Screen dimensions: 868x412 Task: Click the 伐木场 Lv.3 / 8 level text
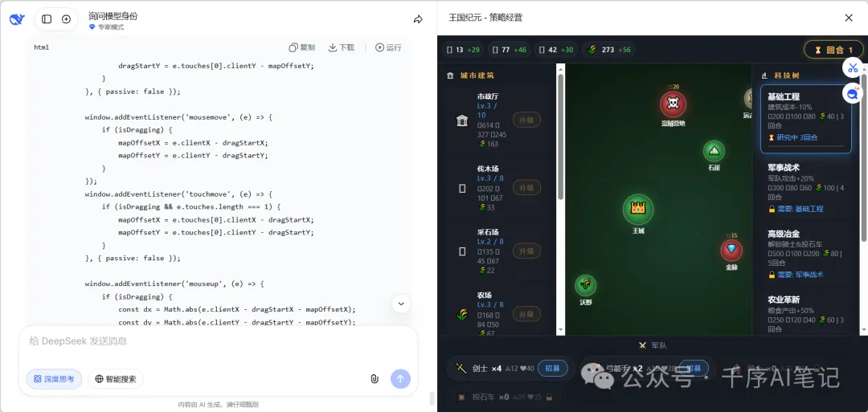click(x=490, y=178)
